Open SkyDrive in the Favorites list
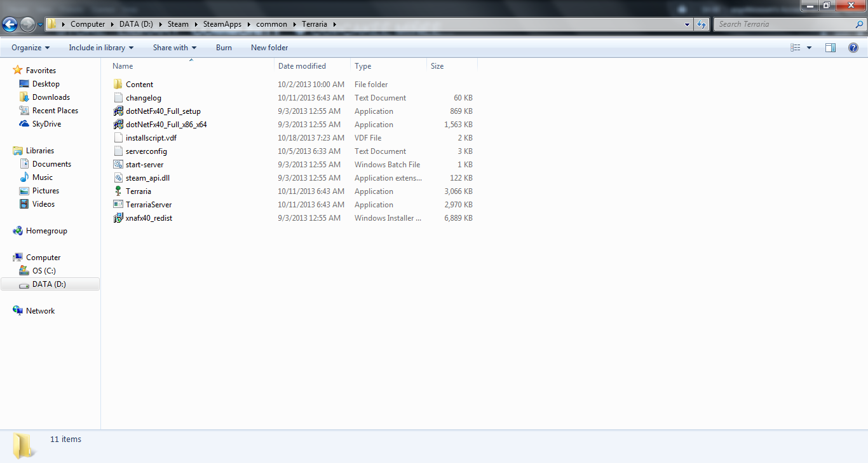Screen dimensions: 868x463 (46, 124)
